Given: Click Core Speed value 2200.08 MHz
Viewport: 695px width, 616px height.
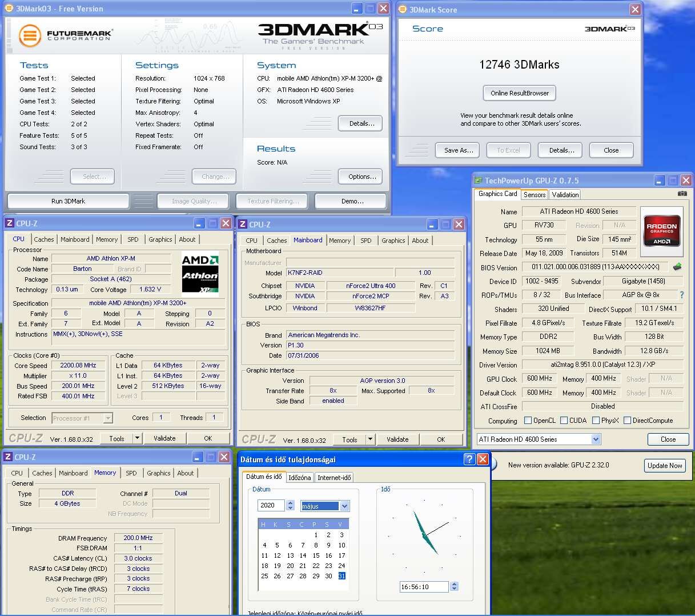Looking at the screenshot, I should (x=78, y=365).
